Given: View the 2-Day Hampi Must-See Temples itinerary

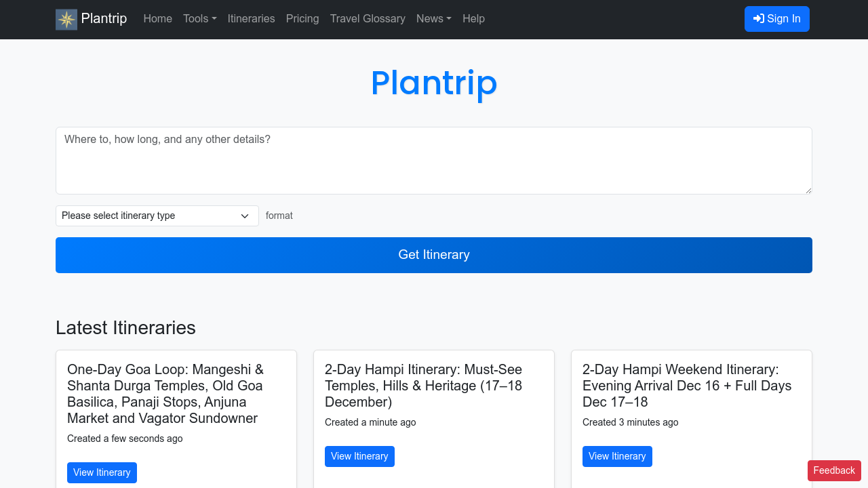Looking at the screenshot, I should [x=359, y=456].
